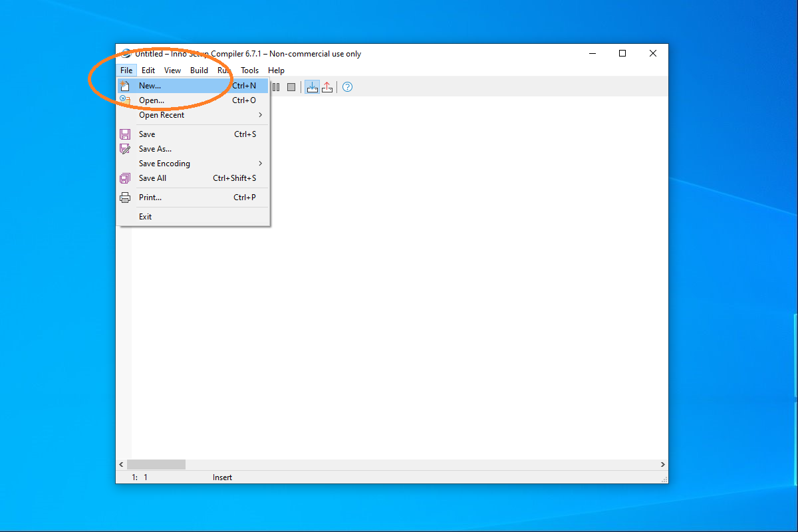
Task: Open the Build menu
Action: click(199, 70)
